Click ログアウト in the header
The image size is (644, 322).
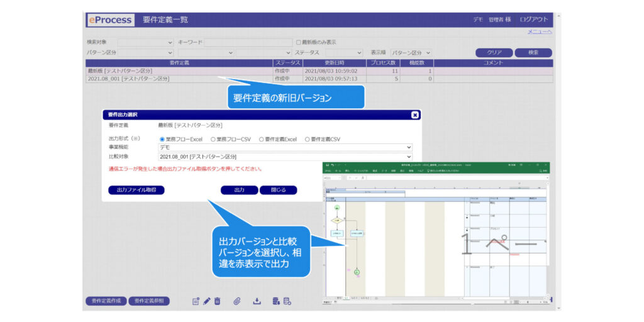coord(534,19)
